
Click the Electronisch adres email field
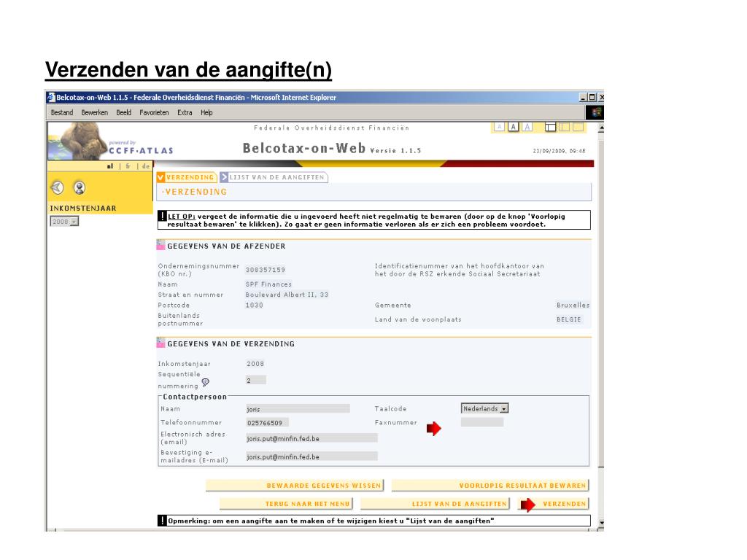(311, 438)
